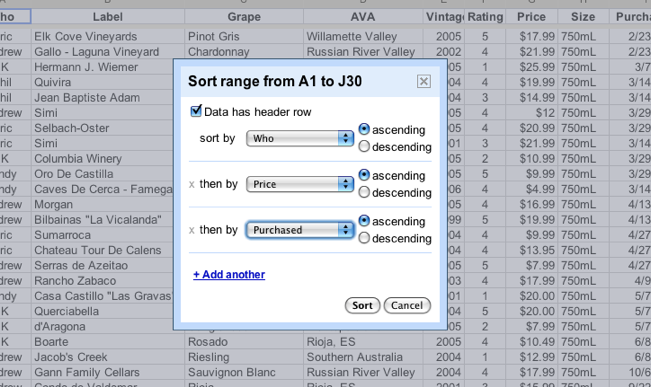Screen dimensions: 651x387
Task: Select the Rosado grape cell
Action: coord(244,342)
